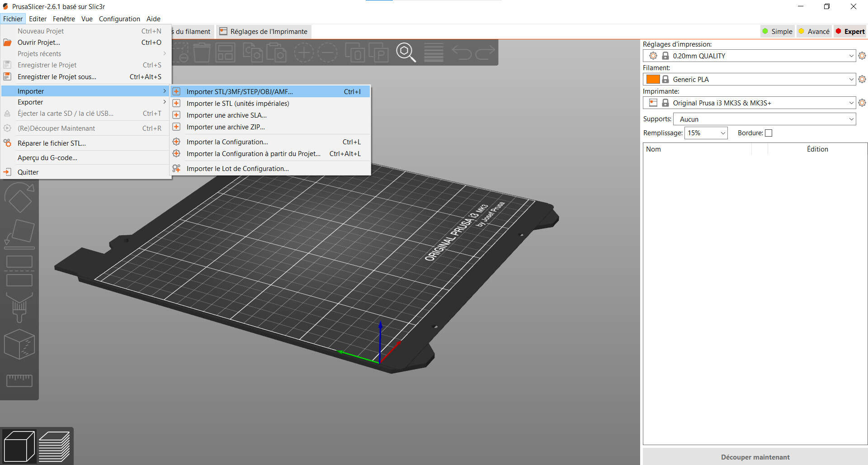Screen dimensions: 868x465
Task: Choose Enregistrer le Projet sous...
Action: pyautogui.click(x=85, y=76)
